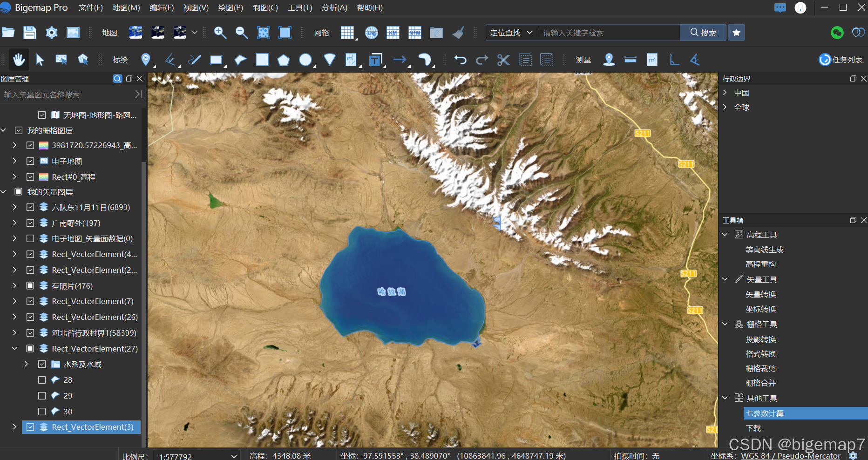Click the location person measure icon
Image resolution: width=868 pixels, height=460 pixels.
coord(609,60)
